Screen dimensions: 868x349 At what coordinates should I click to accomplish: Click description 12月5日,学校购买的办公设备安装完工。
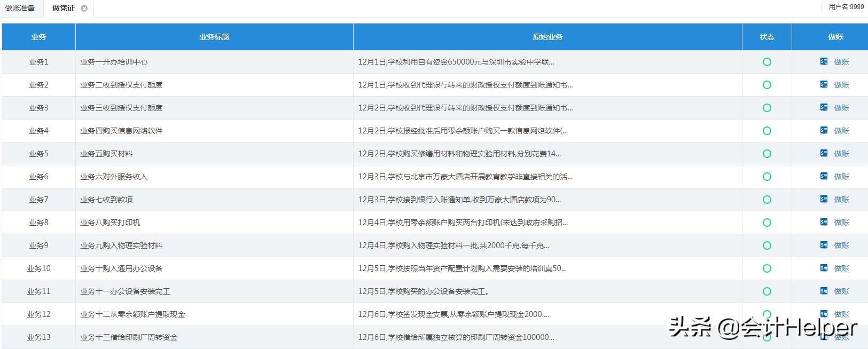(x=424, y=291)
